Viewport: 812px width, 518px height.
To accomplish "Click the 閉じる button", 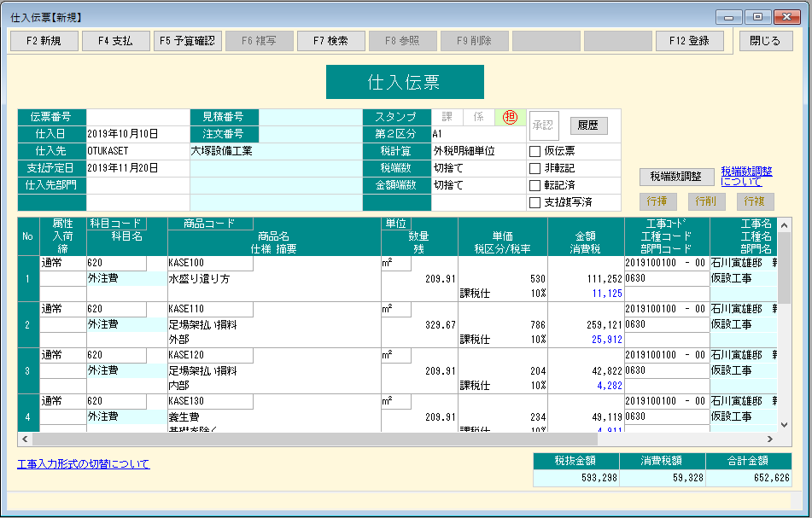I will click(765, 41).
